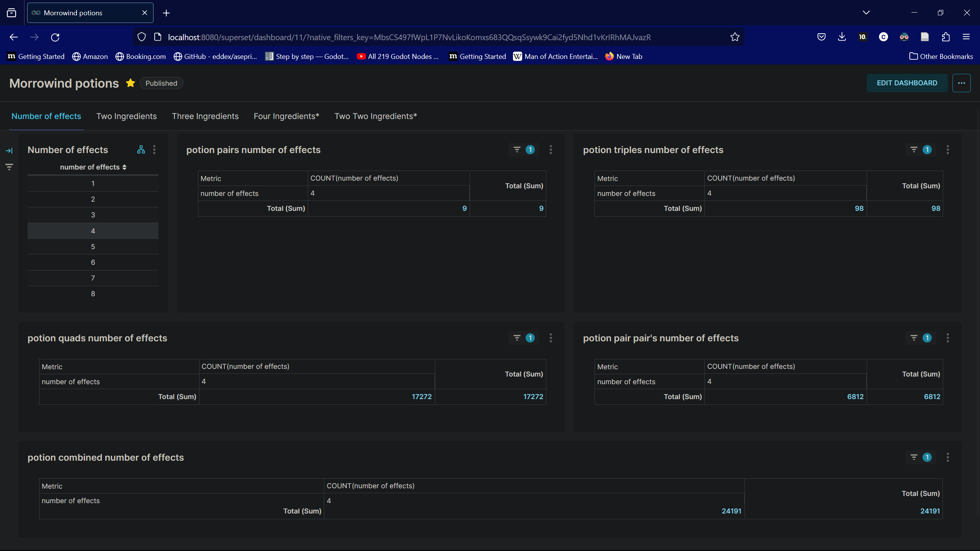Click the favorite star beside dashboard title

tap(131, 83)
